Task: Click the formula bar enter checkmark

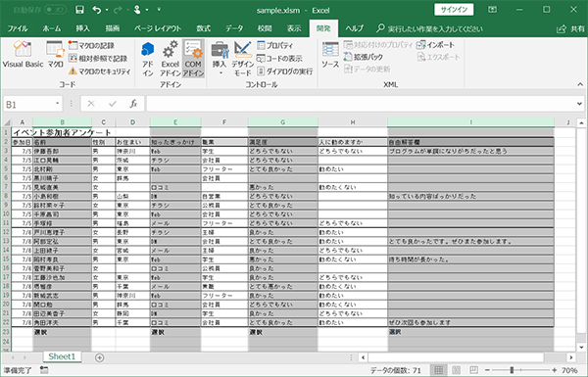Action: [113, 104]
